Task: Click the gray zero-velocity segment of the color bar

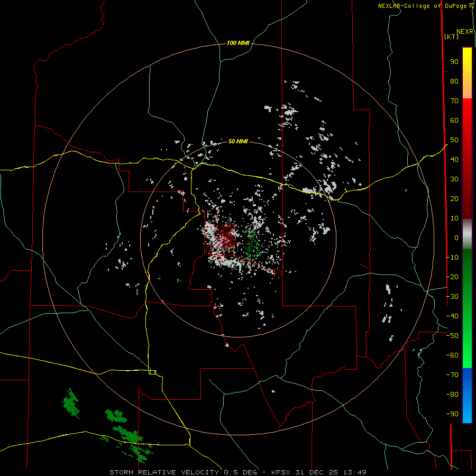Action: [x=467, y=234]
